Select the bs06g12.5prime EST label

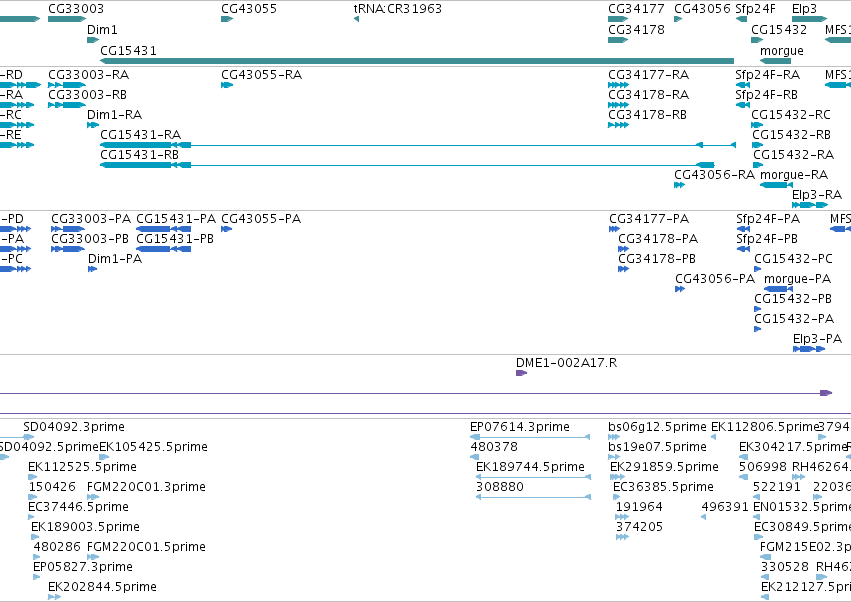point(657,426)
